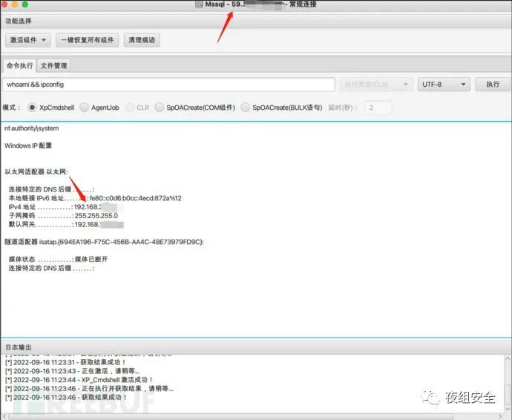The height and width of the screenshot is (420, 512).
Task: Select the XpCmdshell mode radio button
Action: pyautogui.click(x=32, y=108)
